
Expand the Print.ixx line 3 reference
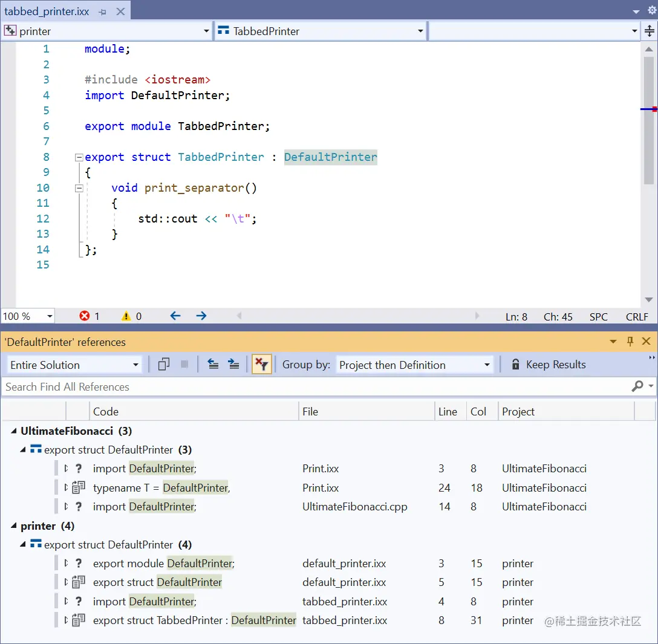(66, 468)
